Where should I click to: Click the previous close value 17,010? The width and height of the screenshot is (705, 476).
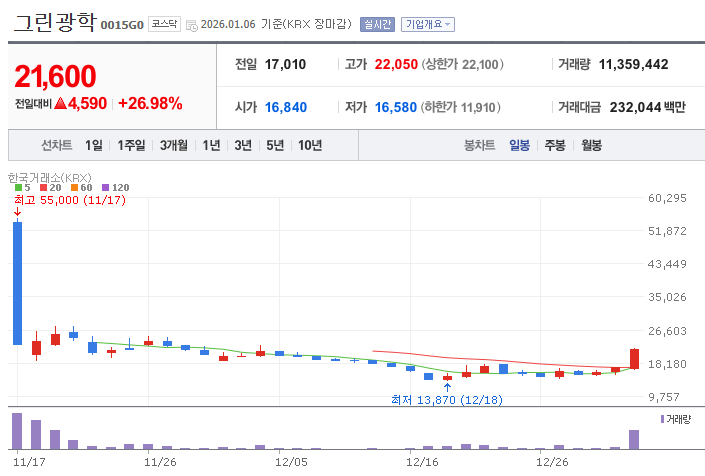click(285, 64)
